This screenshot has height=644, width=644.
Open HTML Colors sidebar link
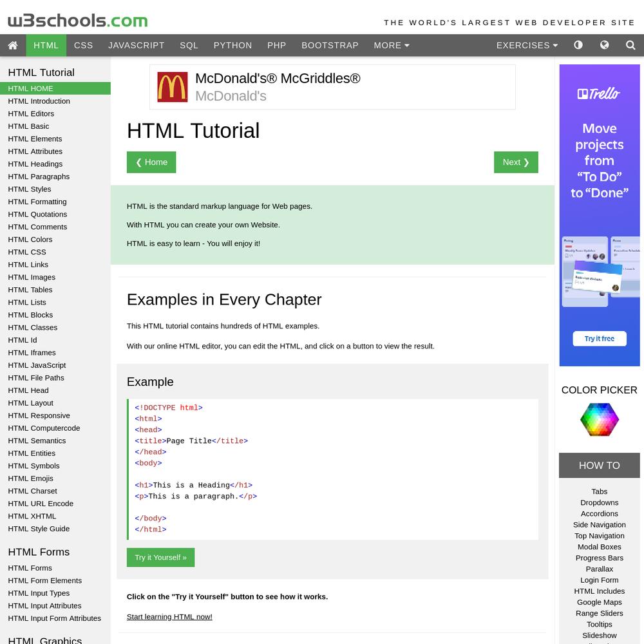click(x=55, y=240)
